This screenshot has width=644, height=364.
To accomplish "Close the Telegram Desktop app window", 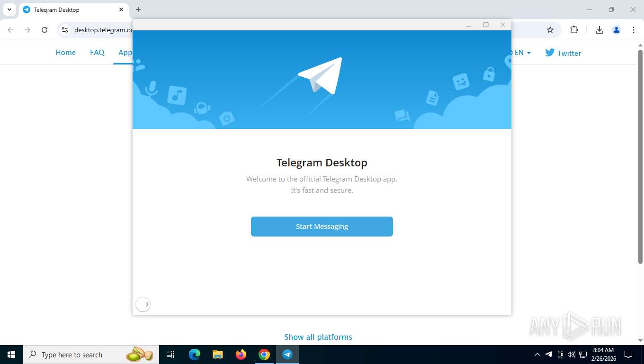I will [503, 25].
